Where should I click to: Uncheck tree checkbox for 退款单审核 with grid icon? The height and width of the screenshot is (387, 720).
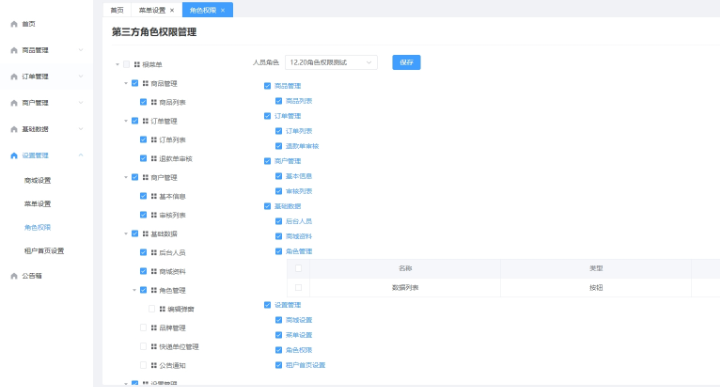tap(143, 158)
